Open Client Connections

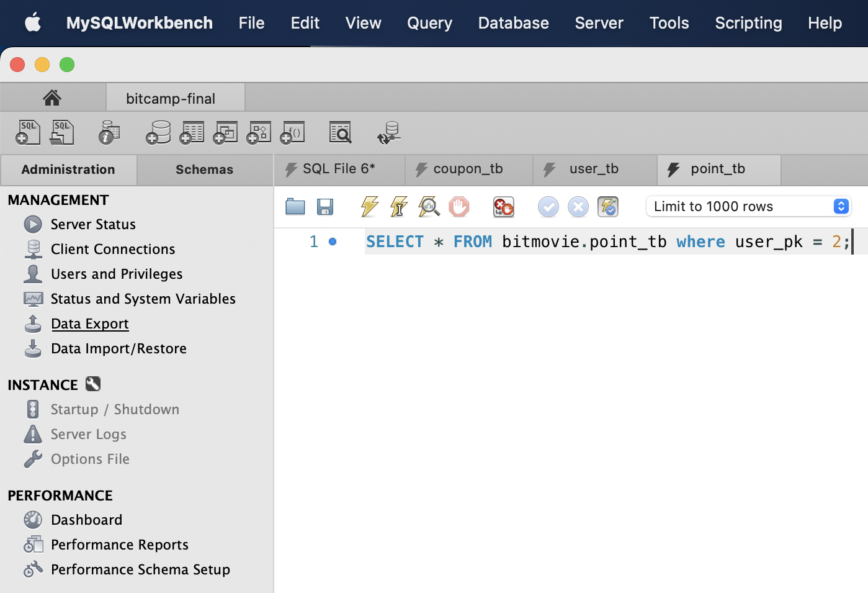[113, 249]
